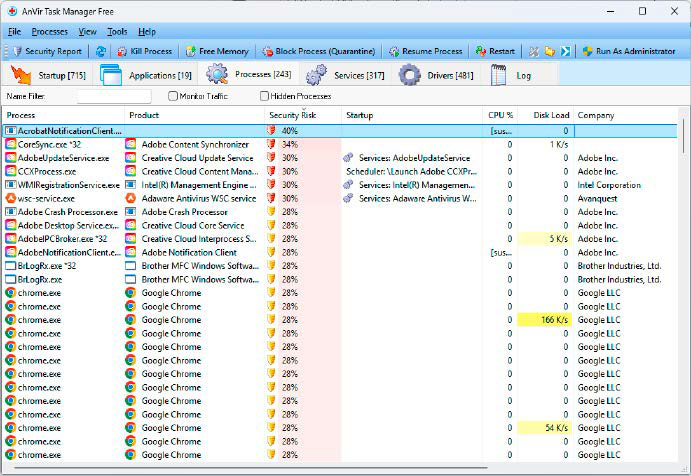
Task: Sort by the Disk Load column header
Action: tap(545, 115)
